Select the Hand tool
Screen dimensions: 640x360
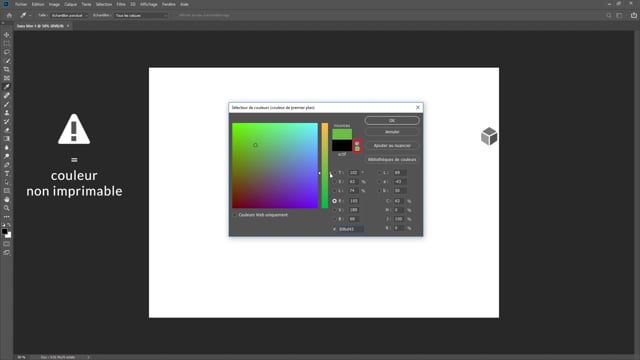(x=7, y=200)
